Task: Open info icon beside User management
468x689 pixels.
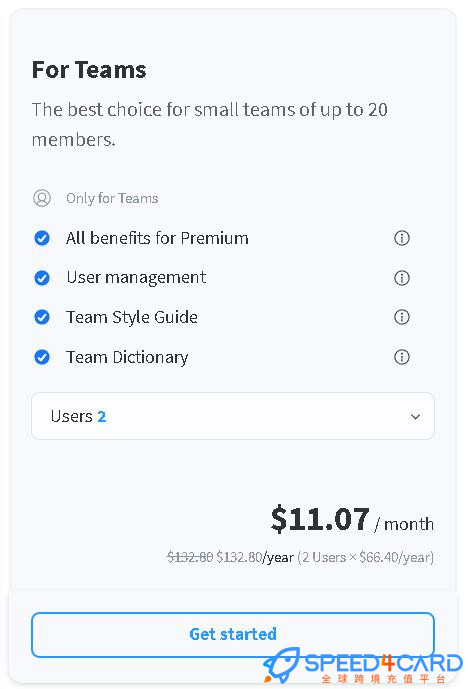Action: (x=402, y=278)
